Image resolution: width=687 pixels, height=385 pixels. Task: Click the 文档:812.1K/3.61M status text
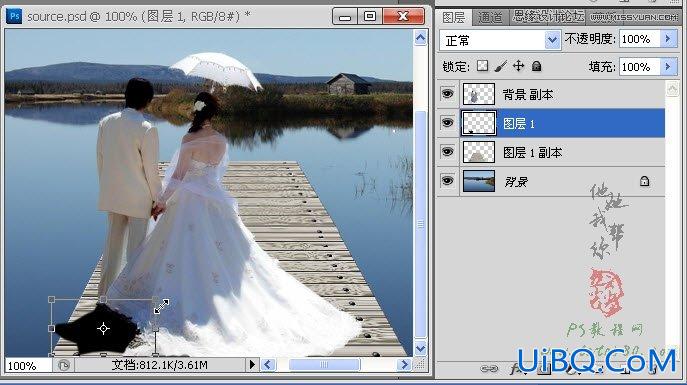(x=160, y=365)
